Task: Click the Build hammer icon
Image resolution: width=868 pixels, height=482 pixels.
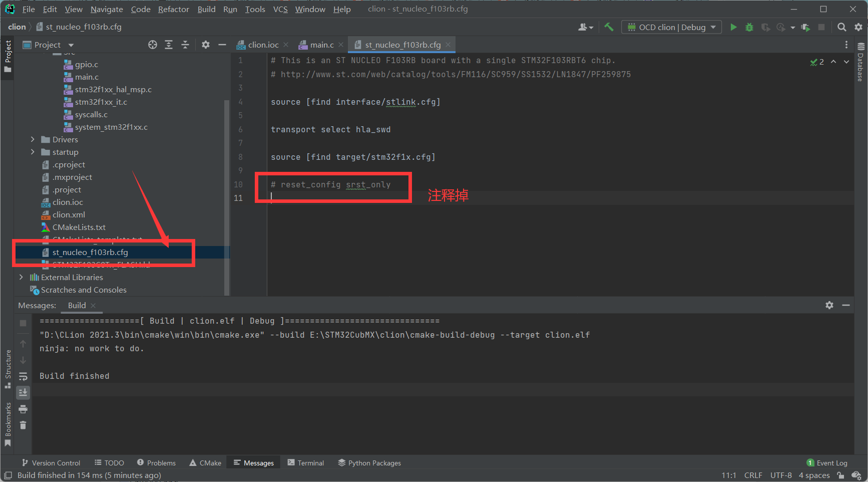Action: pyautogui.click(x=609, y=27)
